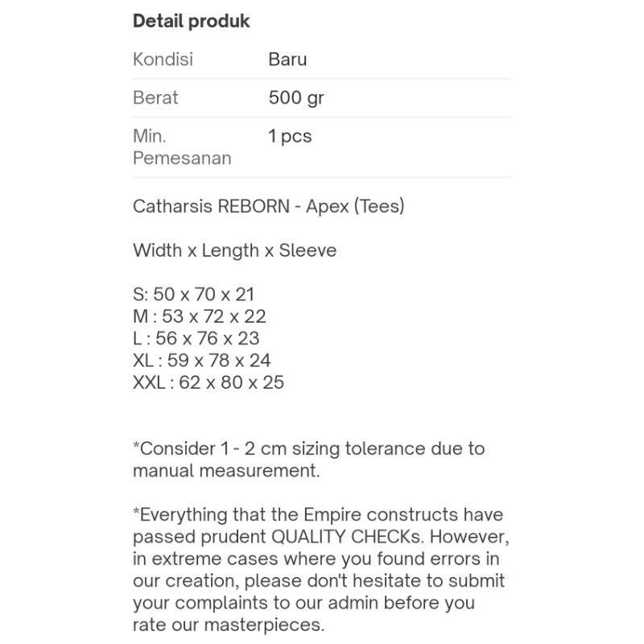
Task: Click the Catharsis REBORN - Apex (Tees) title
Action: point(268,207)
